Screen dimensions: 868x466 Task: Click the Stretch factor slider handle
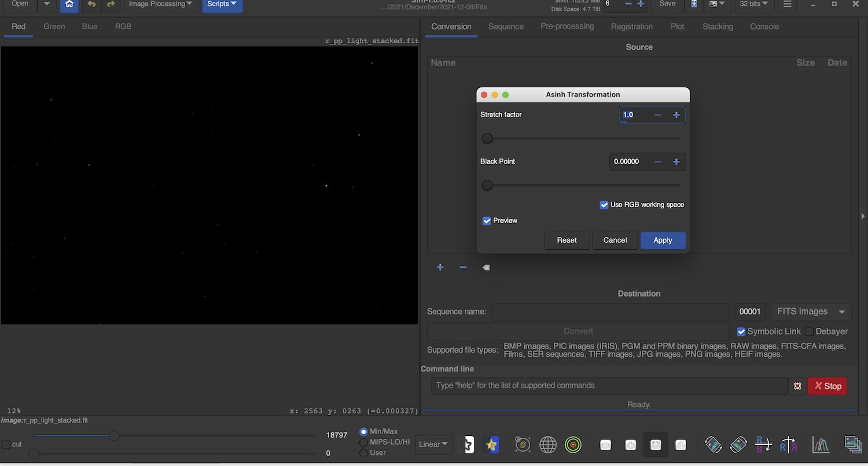tap(487, 138)
